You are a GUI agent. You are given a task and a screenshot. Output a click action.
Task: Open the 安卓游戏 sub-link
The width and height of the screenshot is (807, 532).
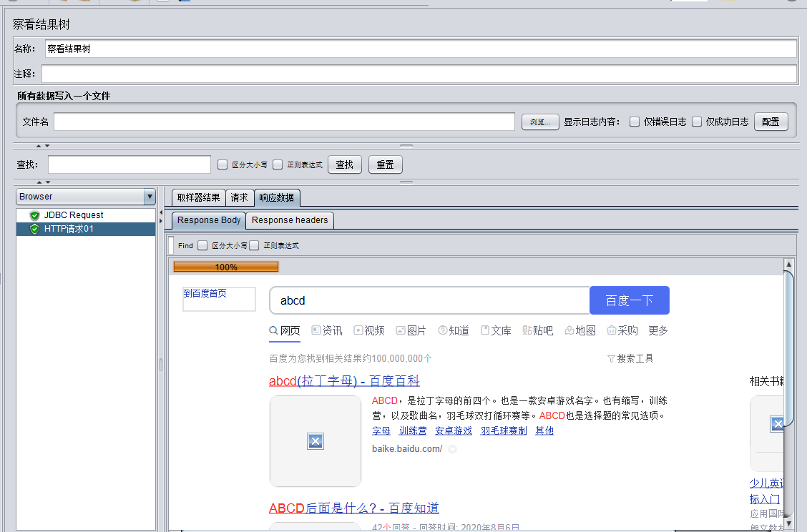coord(454,430)
